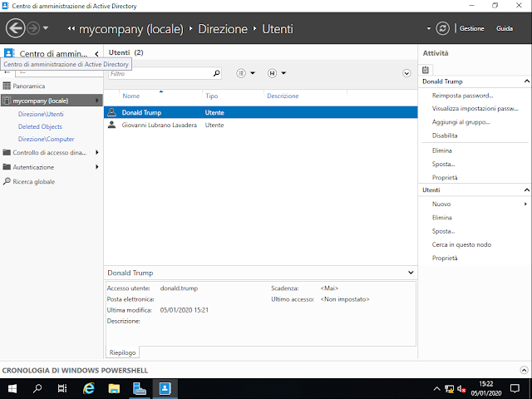
Task: Expand the mycompany (locale) arrow
Action: (x=97, y=101)
